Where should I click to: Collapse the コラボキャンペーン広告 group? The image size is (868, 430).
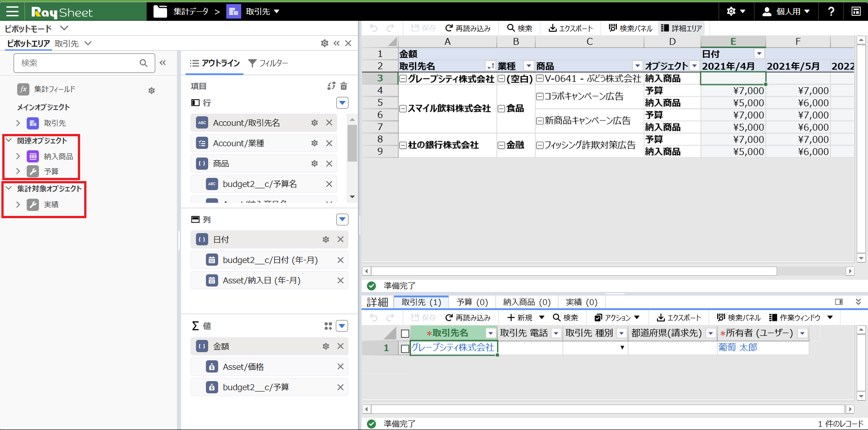[539, 96]
